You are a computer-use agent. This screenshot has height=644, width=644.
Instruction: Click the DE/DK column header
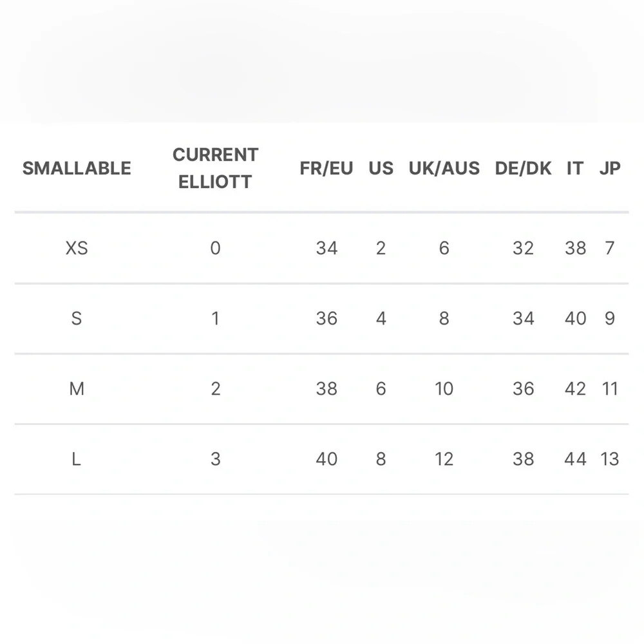(523, 169)
